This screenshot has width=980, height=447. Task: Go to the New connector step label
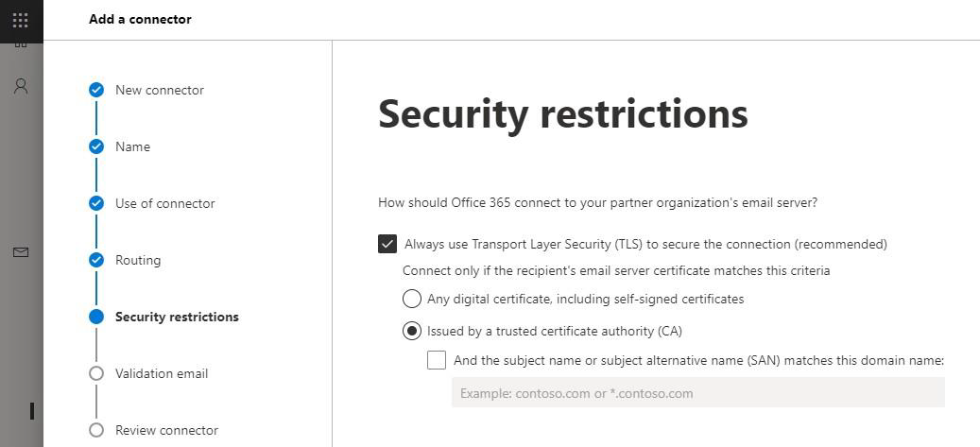click(160, 90)
